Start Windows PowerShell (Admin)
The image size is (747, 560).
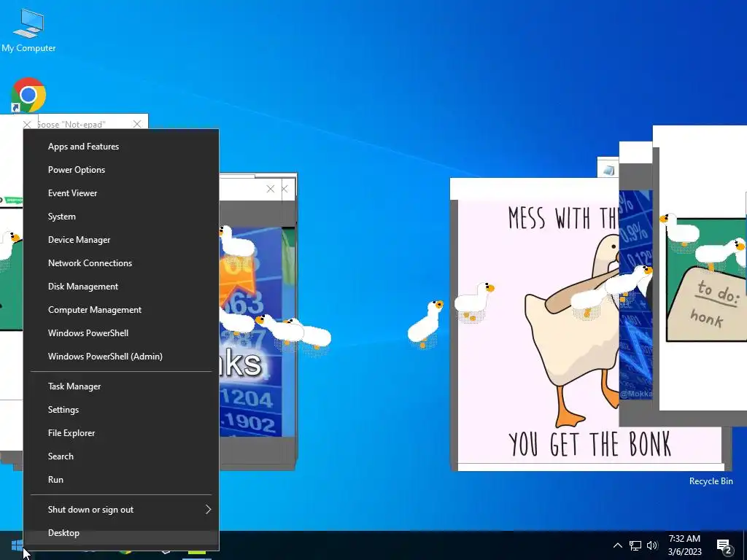coord(122,356)
